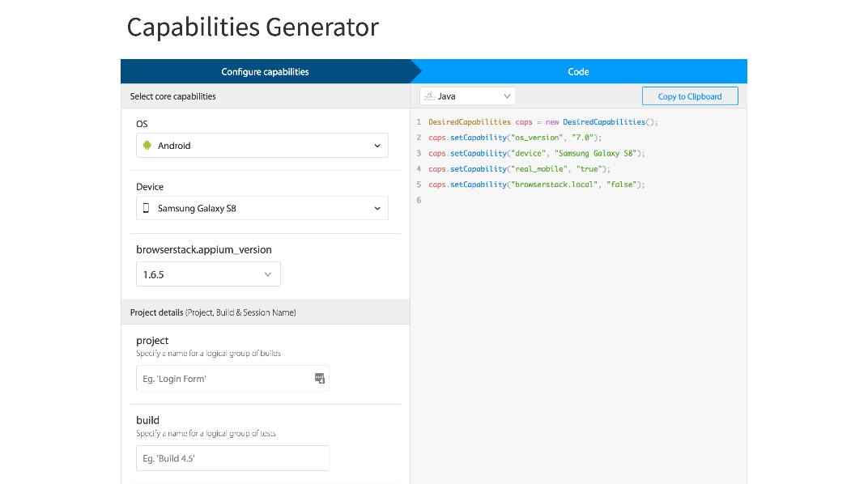Screen dimensions: 868x484
Task: Focus the project name input field
Action: pos(224,379)
